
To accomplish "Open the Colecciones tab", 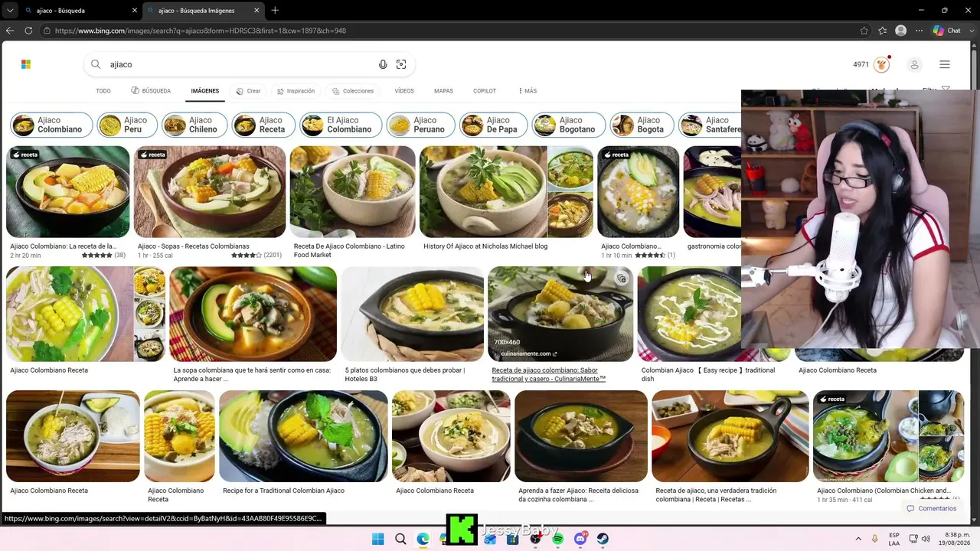I will click(353, 91).
